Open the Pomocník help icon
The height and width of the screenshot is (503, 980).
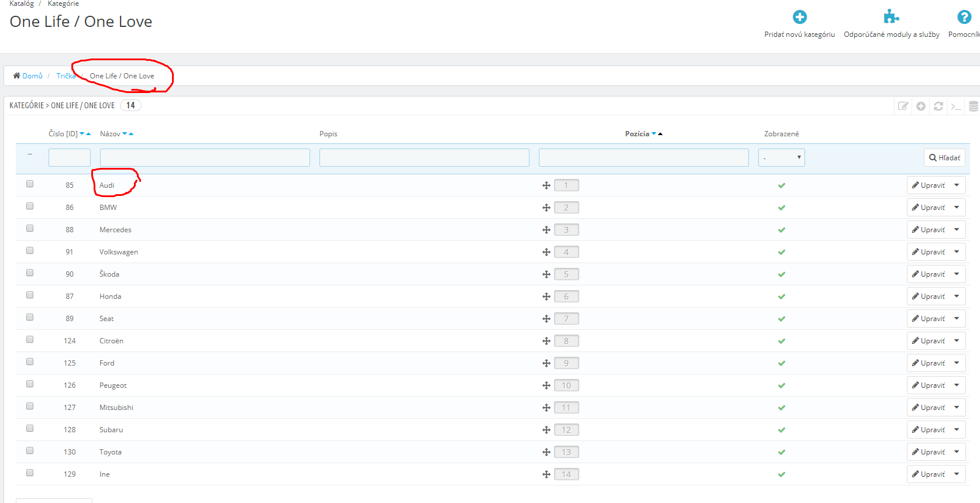964,17
